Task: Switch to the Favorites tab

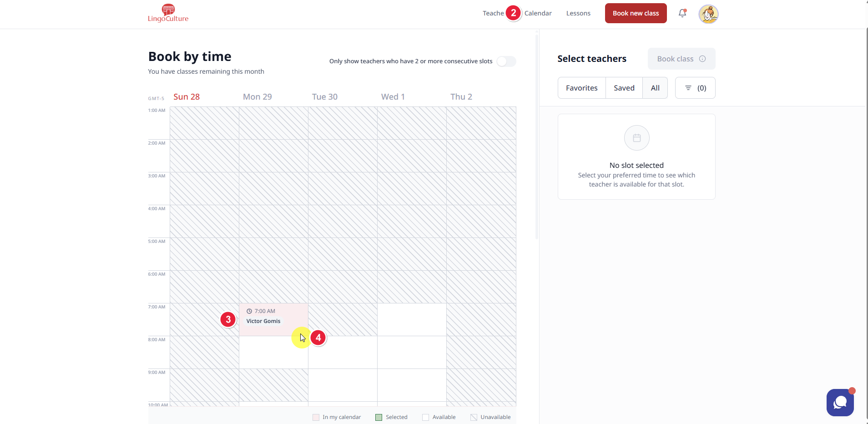Action: pyautogui.click(x=581, y=88)
